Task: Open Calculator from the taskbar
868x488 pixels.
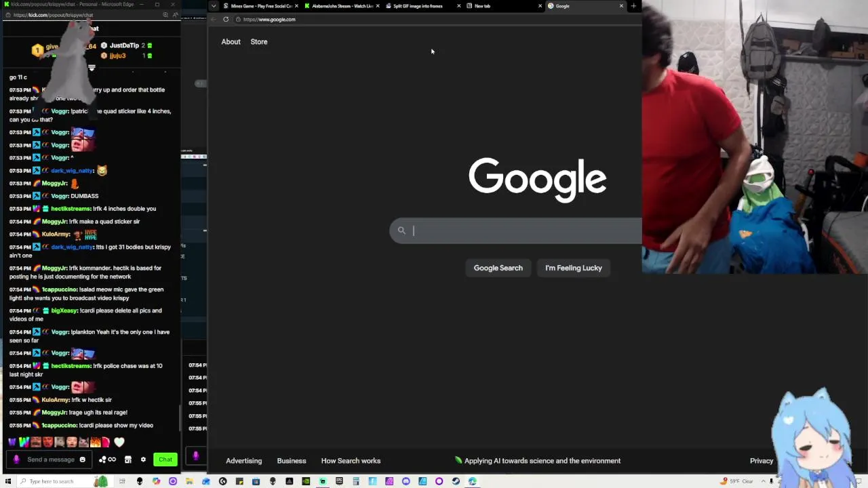Action: [x=355, y=481]
